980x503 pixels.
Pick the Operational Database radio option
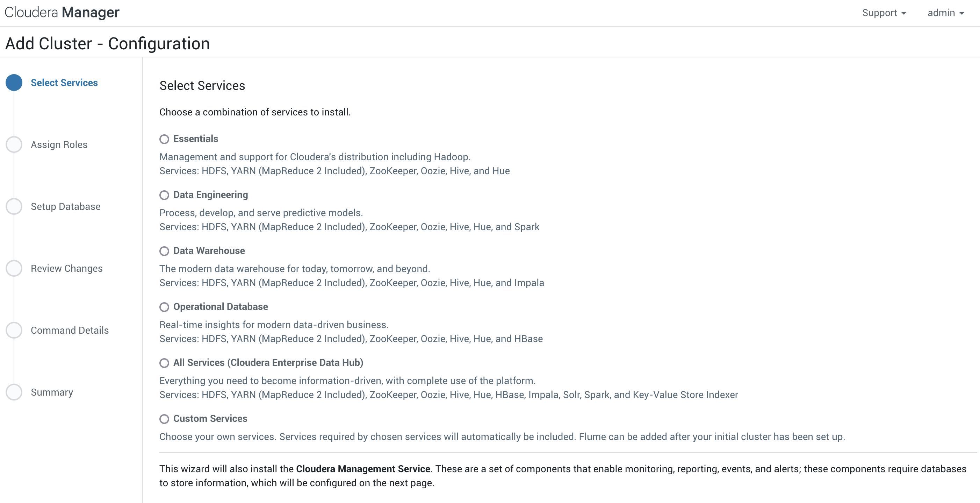coord(164,307)
